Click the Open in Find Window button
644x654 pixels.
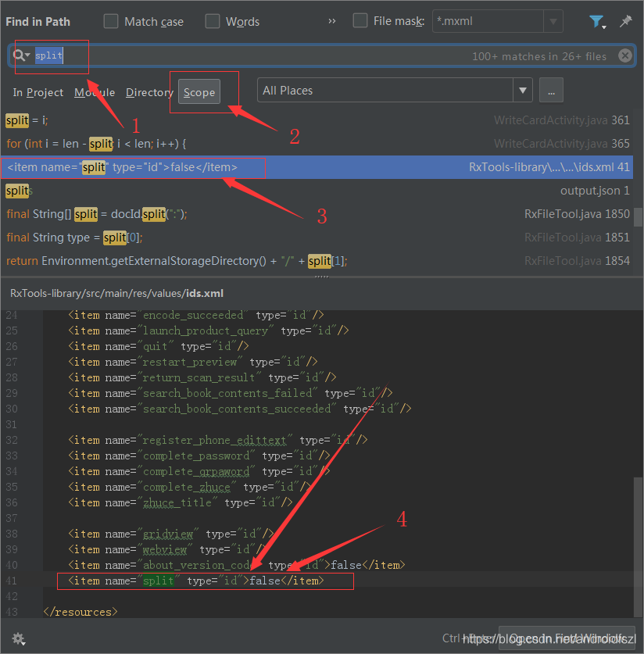coord(567,638)
